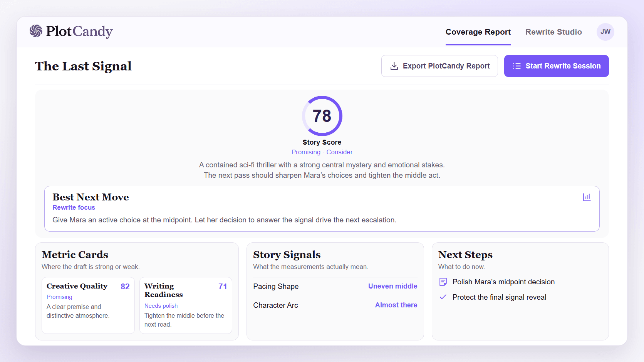Viewport: 644px width, 362px height.
Task: Click the Uneven middle value
Action: point(392,286)
